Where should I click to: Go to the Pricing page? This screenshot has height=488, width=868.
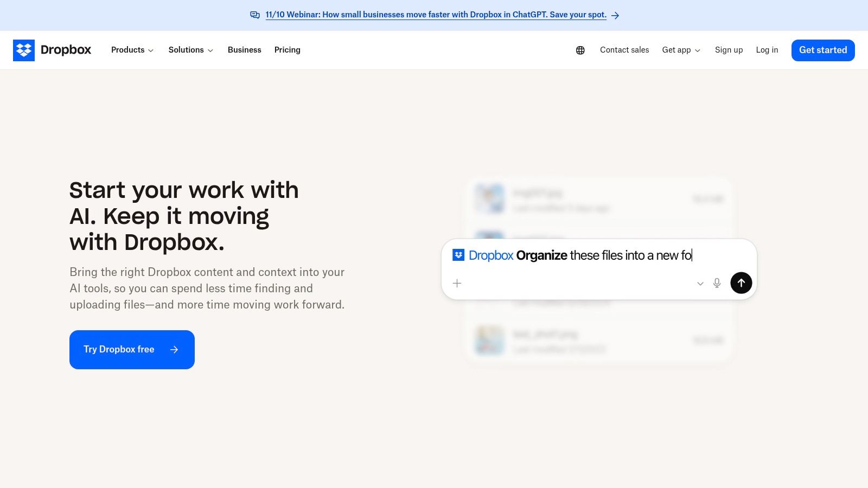(x=288, y=50)
